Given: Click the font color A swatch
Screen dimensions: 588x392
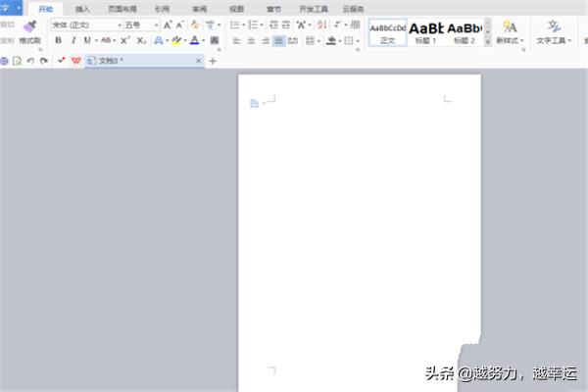Looking at the screenshot, I should [x=194, y=41].
